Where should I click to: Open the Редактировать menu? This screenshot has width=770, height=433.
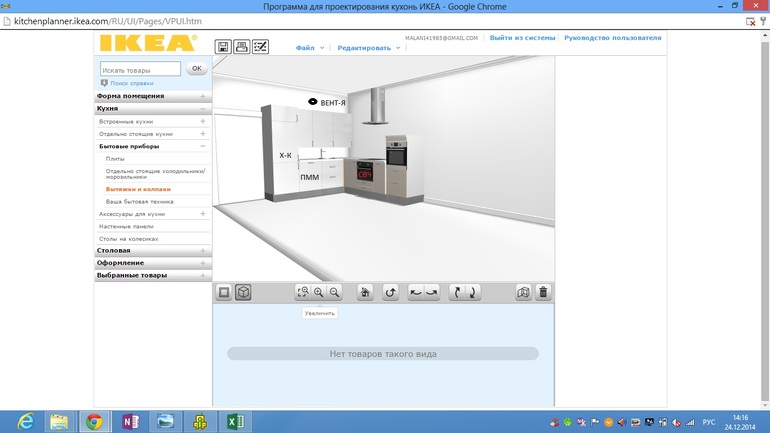coord(364,48)
